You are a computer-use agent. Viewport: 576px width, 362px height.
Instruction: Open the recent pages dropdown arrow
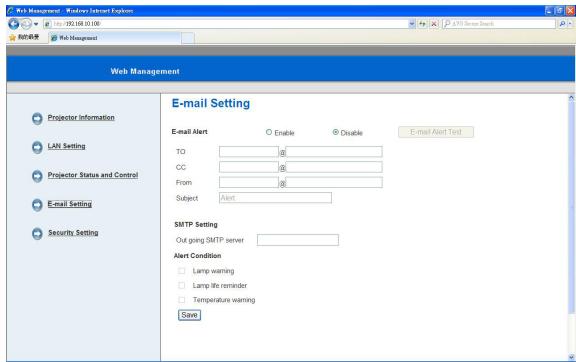(36, 24)
